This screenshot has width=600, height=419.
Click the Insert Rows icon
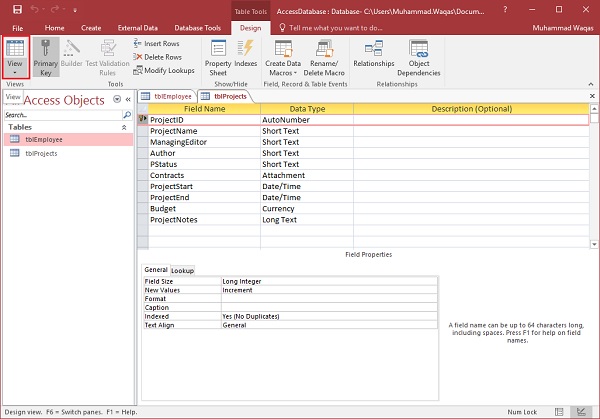click(137, 44)
